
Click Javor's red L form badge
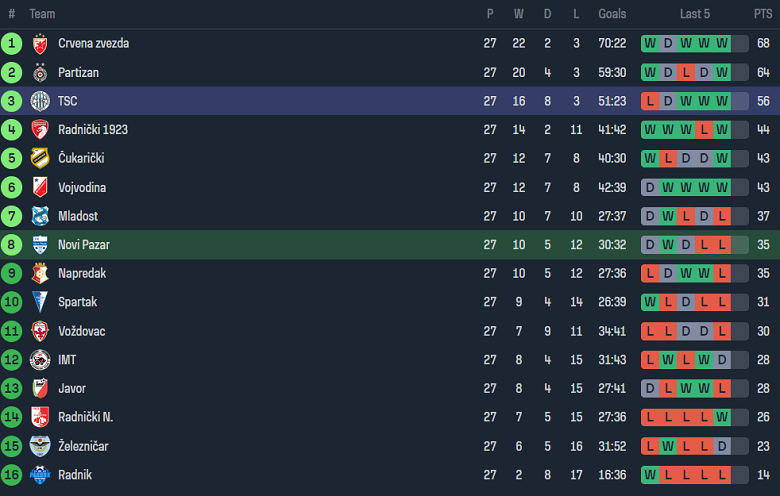point(668,389)
